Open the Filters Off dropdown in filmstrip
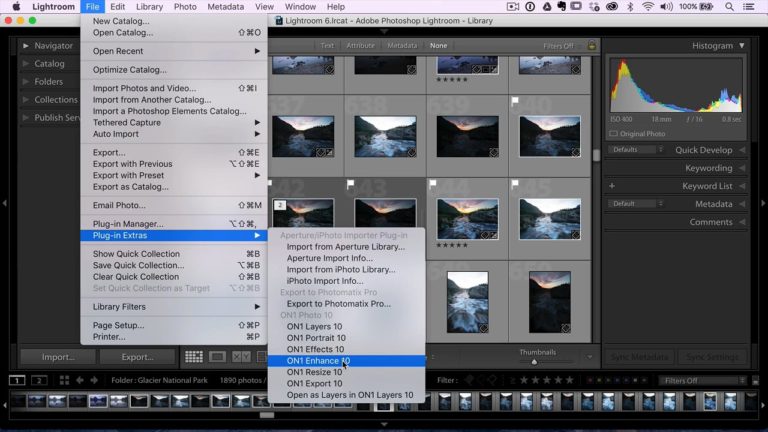 coord(703,381)
